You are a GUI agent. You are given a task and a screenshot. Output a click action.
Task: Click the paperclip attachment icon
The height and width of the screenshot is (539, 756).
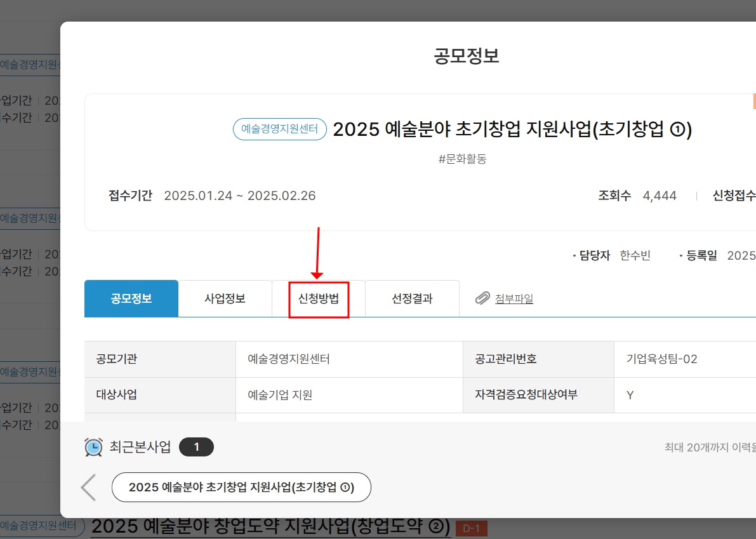click(x=482, y=298)
